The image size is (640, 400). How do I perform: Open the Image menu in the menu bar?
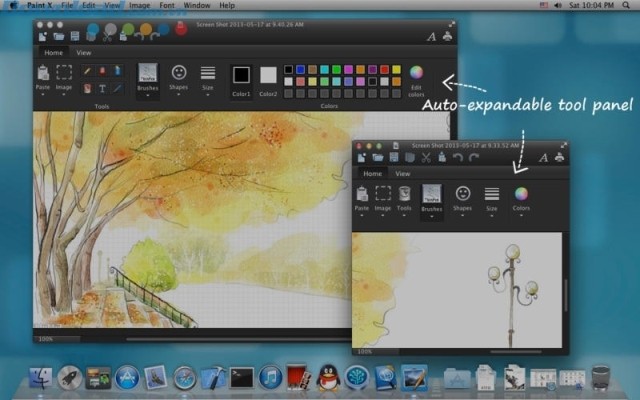(140, 6)
